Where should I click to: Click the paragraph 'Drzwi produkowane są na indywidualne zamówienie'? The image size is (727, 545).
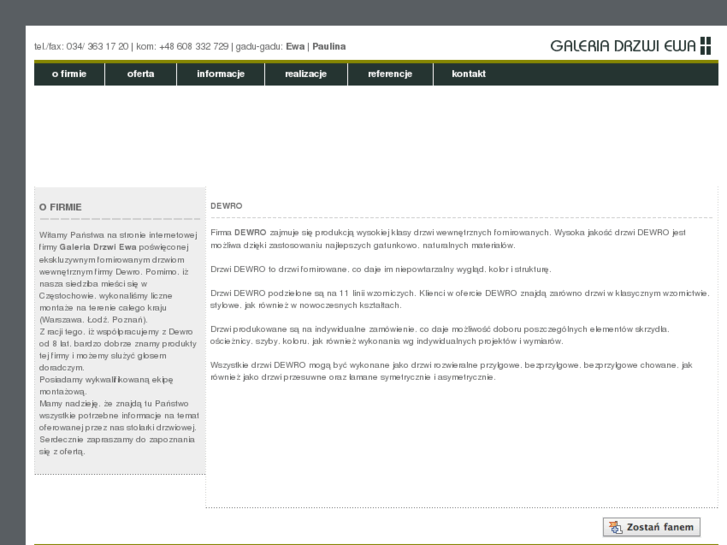[440, 335]
